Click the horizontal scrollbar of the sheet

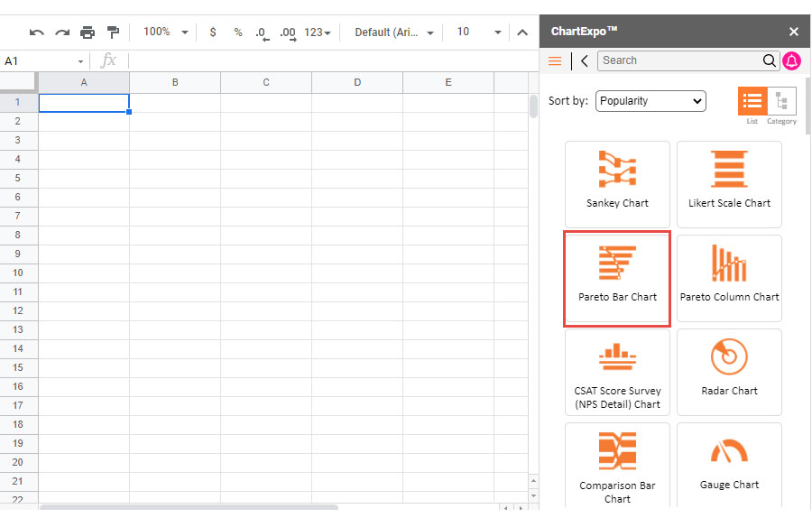(189, 507)
